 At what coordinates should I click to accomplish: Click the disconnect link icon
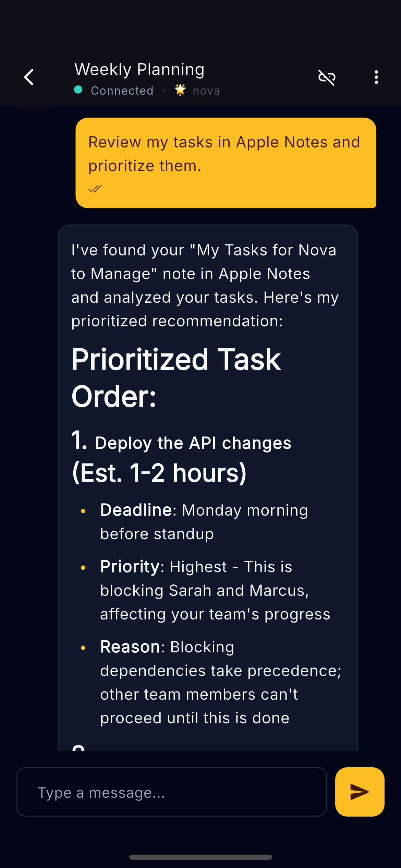(x=327, y=77)
